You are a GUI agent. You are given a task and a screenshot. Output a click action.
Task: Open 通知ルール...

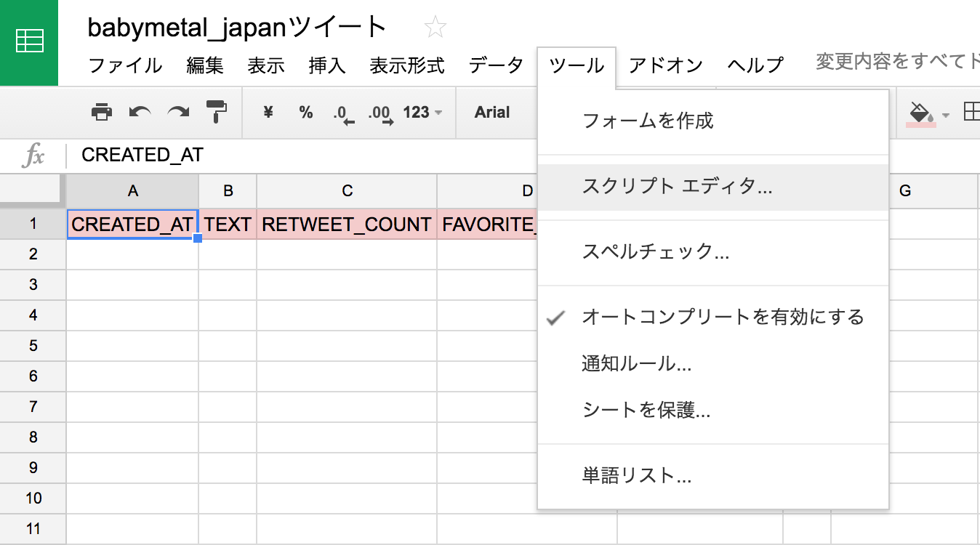point(713,363)
